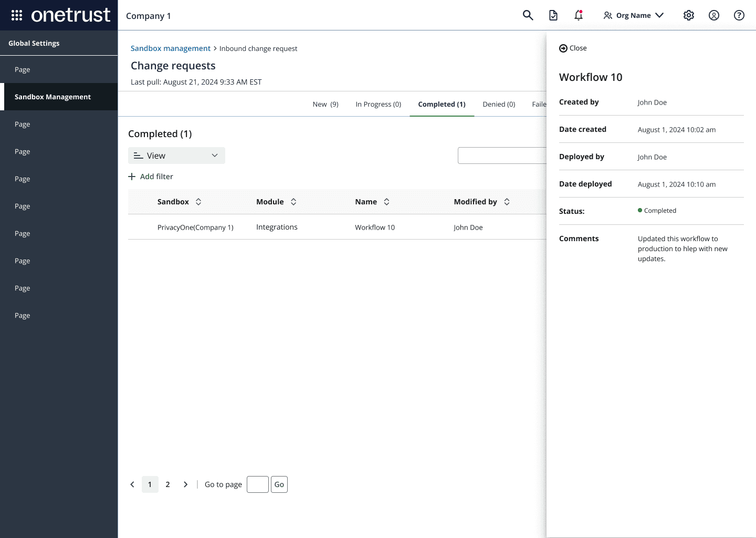
Task: Click the Global Settings sidebar heading
Action: pyautogui.click(x=34, y=43)
